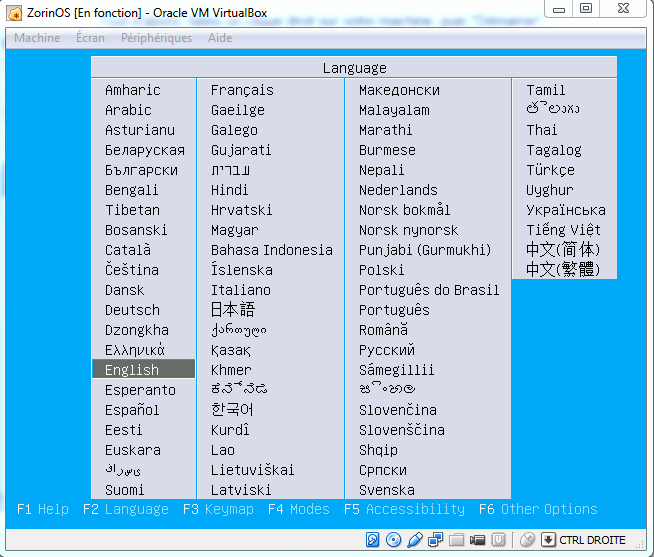Select Norsk bokmål language
This screenshot has height=557, width=654.
pos(405,209)
